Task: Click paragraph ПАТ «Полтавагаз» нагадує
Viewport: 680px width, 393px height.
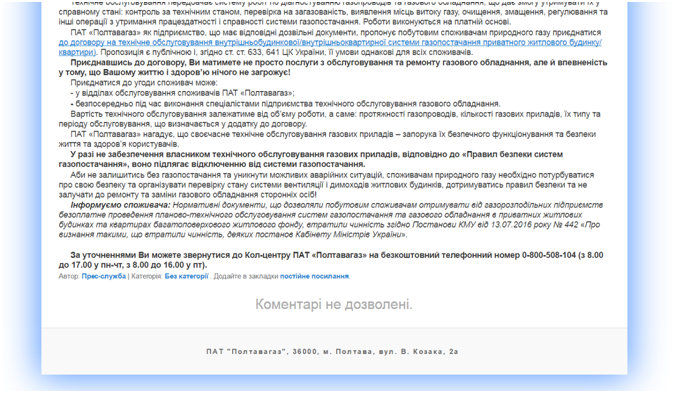Action: pyautogui.click(x=327, y=139)
